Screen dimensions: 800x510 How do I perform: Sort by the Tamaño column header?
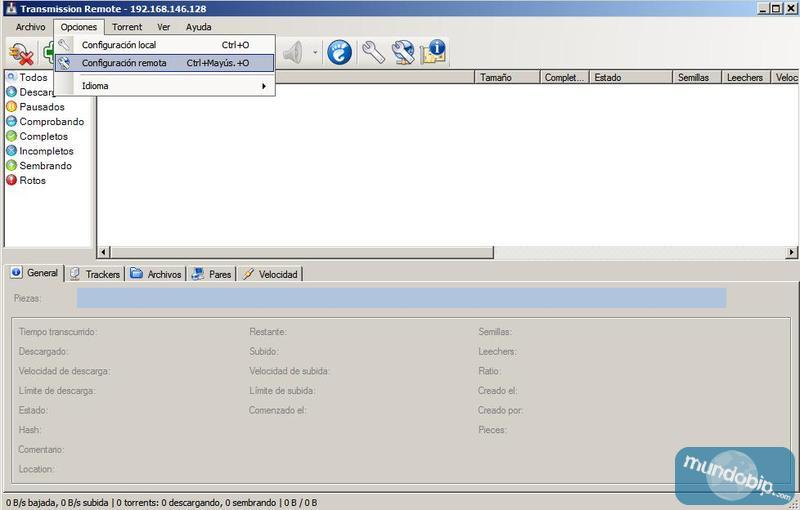(x=507, y=78)
